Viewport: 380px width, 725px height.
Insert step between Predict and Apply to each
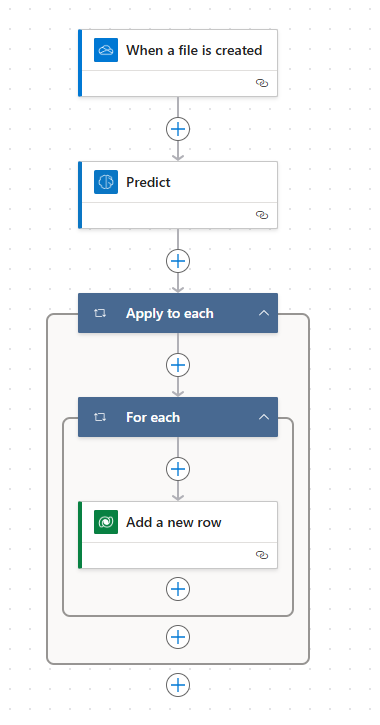(178, 261)
